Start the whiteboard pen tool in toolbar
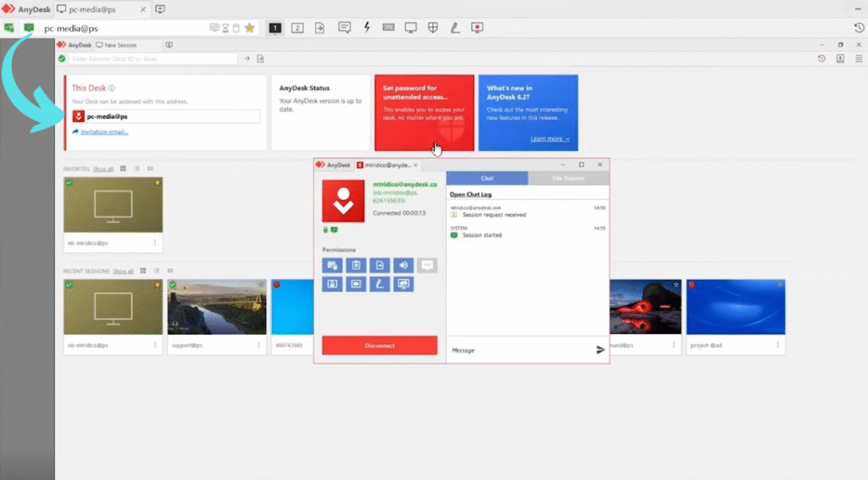868x480 pixels. [455, 28]
